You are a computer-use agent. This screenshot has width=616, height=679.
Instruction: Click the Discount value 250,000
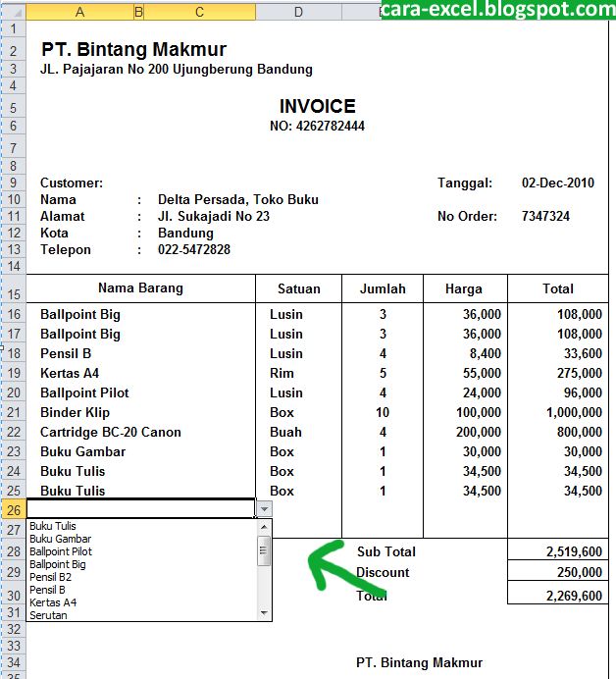click(x=579, y=572)
